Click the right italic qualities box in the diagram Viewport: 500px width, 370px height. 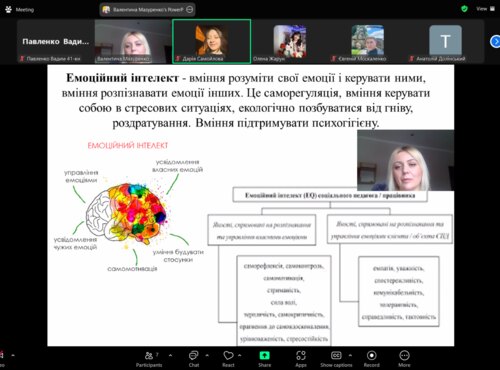pos(390,229)
